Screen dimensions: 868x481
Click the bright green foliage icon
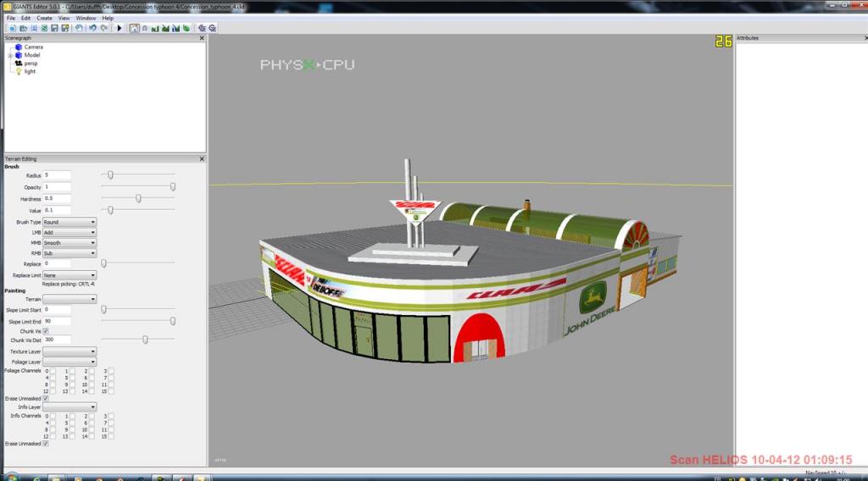click(186, 28)
